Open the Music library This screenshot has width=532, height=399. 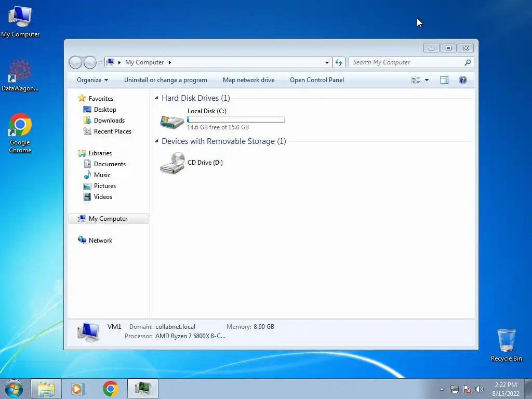102,175
